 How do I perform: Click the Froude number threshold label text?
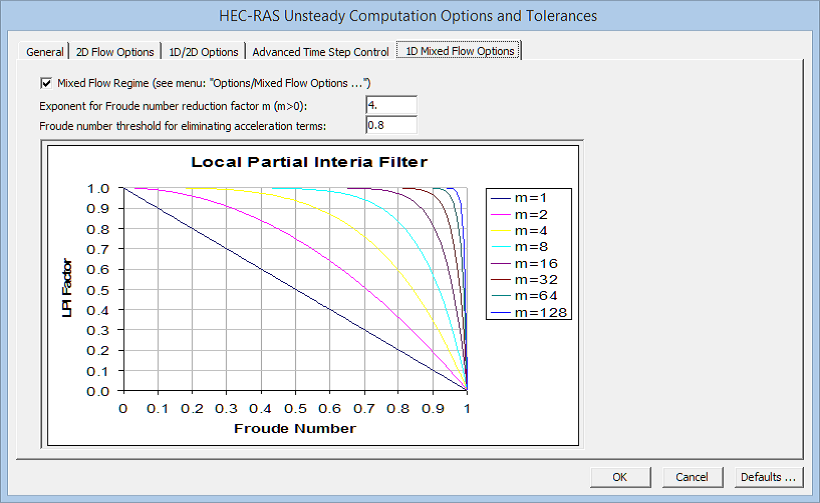click(x=183, y=126)
